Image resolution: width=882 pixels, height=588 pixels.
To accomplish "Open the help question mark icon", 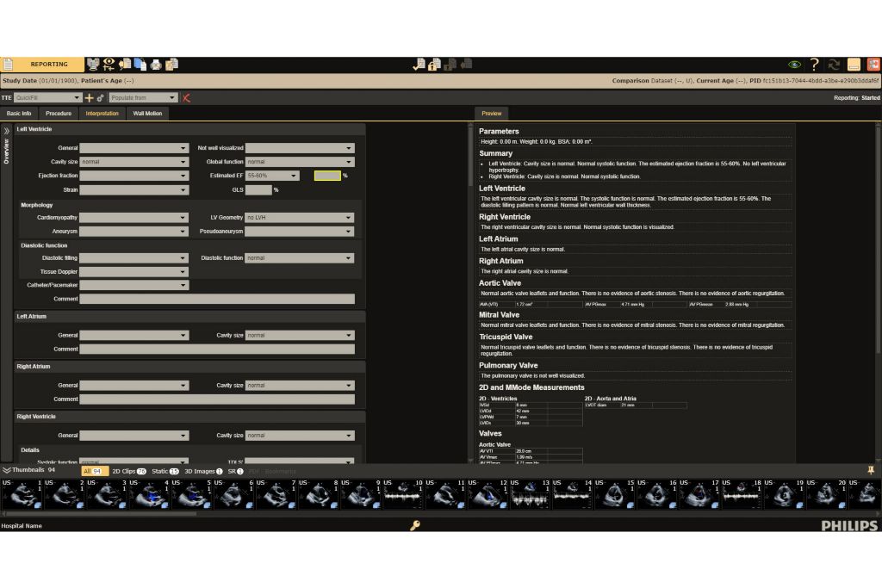I will [813, 65].
